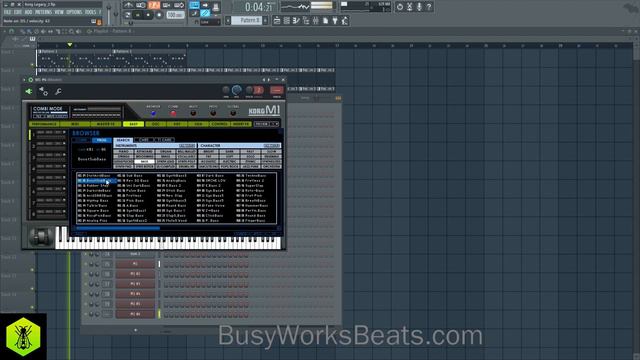
Task: Open the PATTERNS menu
Action: (x=43, y=12)
